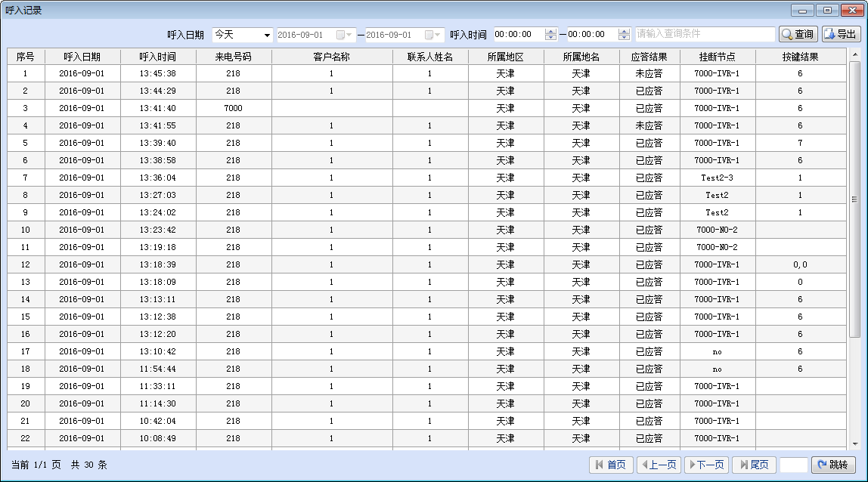This screenshot has height=482, width=868.
Task: Sort by the 来电号码 column header
Action: point(233,57)
